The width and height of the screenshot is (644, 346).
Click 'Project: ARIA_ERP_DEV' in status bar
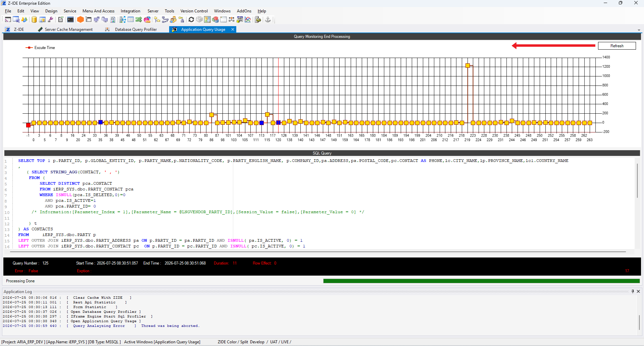click(23, 342)
